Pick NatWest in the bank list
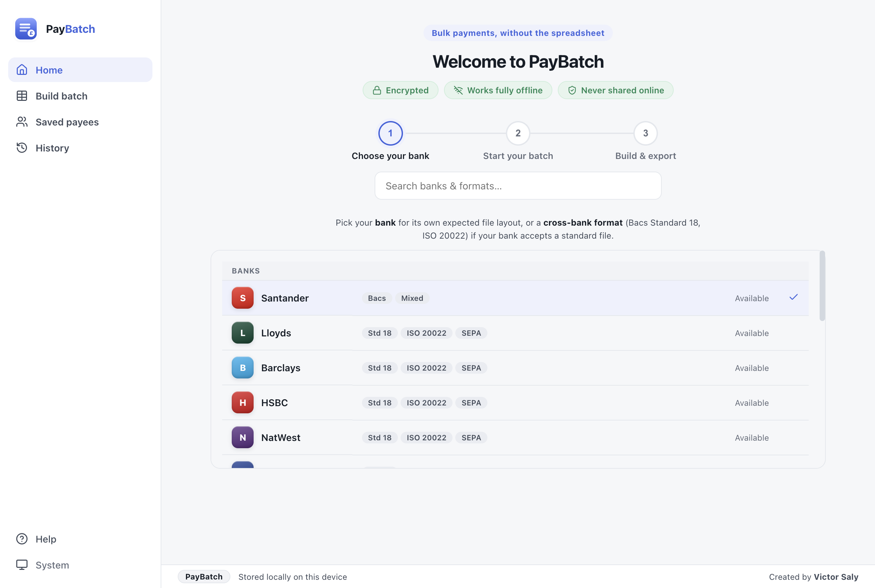 [x=515, y=437]
